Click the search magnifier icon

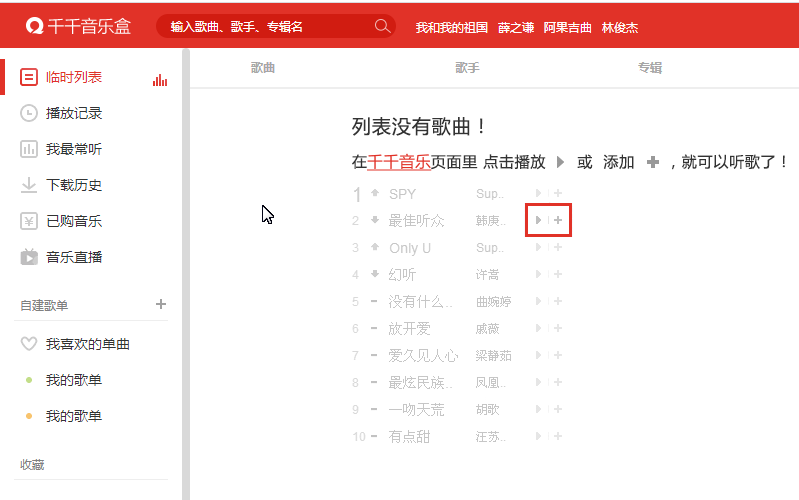(382, 26)
